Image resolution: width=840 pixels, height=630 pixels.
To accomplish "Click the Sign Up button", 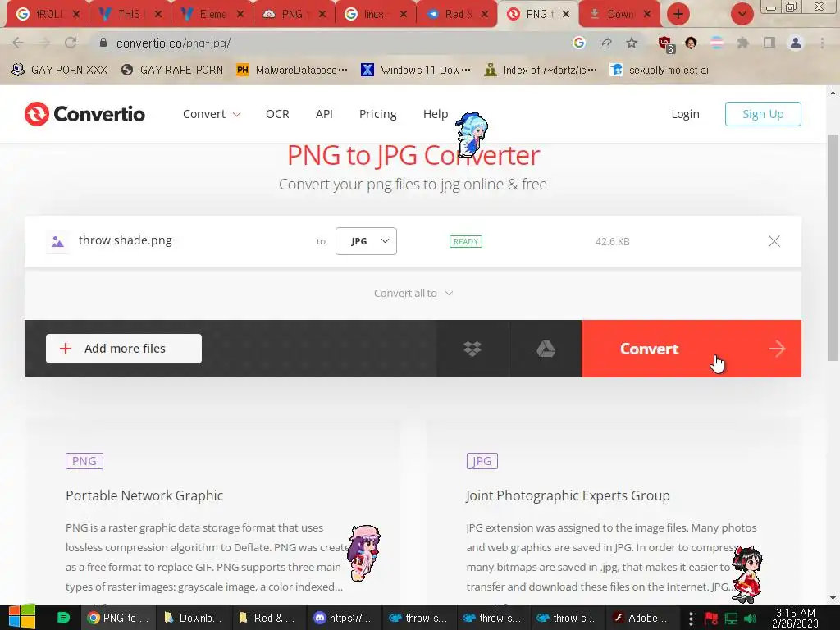I will point(763,114).
